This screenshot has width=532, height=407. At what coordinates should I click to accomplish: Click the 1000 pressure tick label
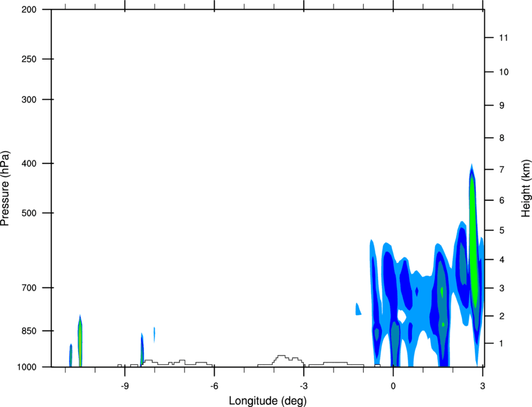coord(27,367)
